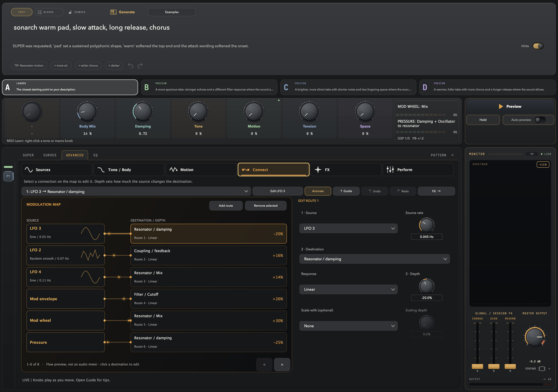Click the Source rate 0.045 Hz field

pyautogui.click(x=426, y=237)
